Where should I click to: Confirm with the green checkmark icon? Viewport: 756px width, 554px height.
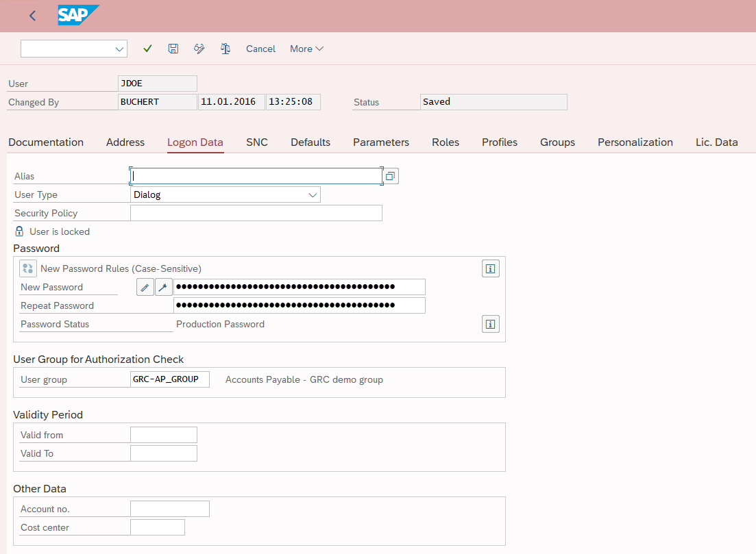[147, 49]
